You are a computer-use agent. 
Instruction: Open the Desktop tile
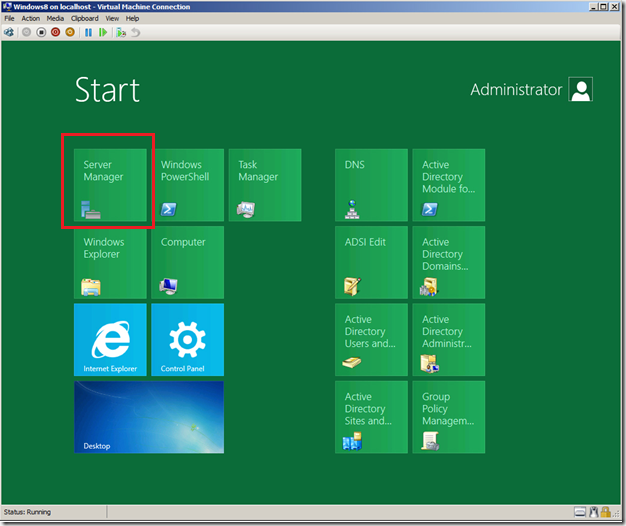(149, 417)
